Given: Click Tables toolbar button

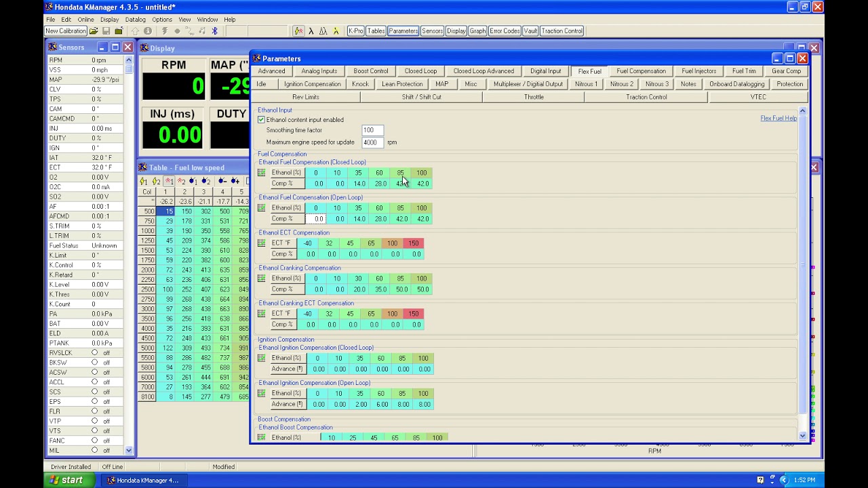Looking at the screenshot, I should click(x=376, y=31).
